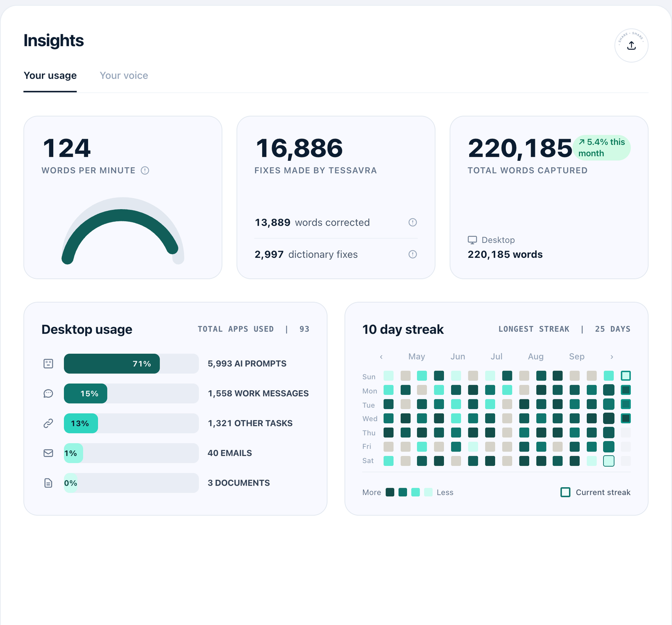The width and height of the screenshot is (672, 625).
Task: Click the outlined Saturday cell in streak grid
Action: click(x=609, y=461)
